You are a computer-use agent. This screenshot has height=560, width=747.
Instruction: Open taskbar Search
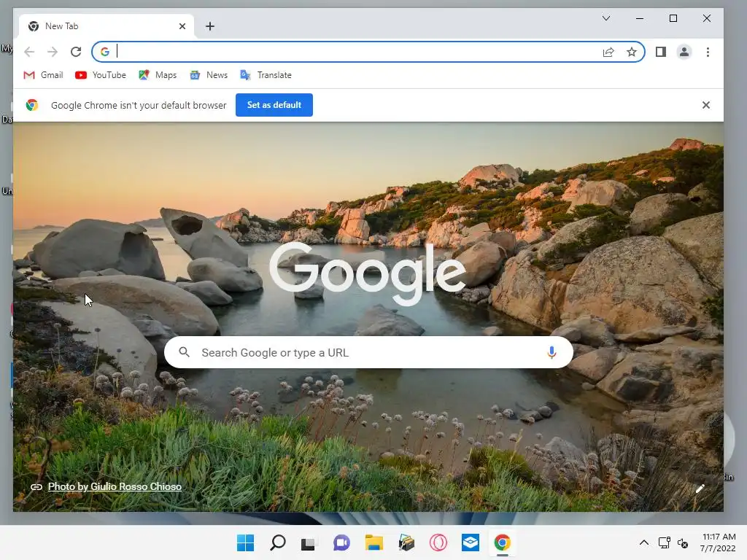point(278,542)
